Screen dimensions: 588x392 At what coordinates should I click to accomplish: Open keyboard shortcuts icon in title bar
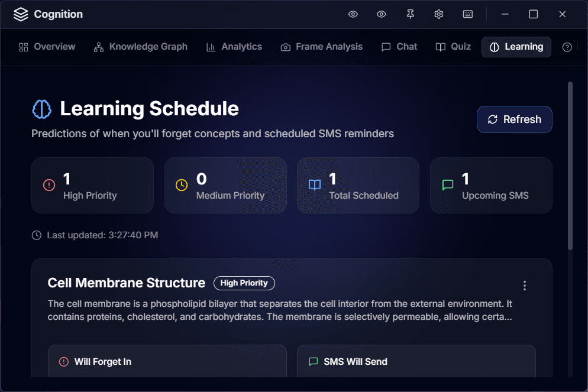467,14
